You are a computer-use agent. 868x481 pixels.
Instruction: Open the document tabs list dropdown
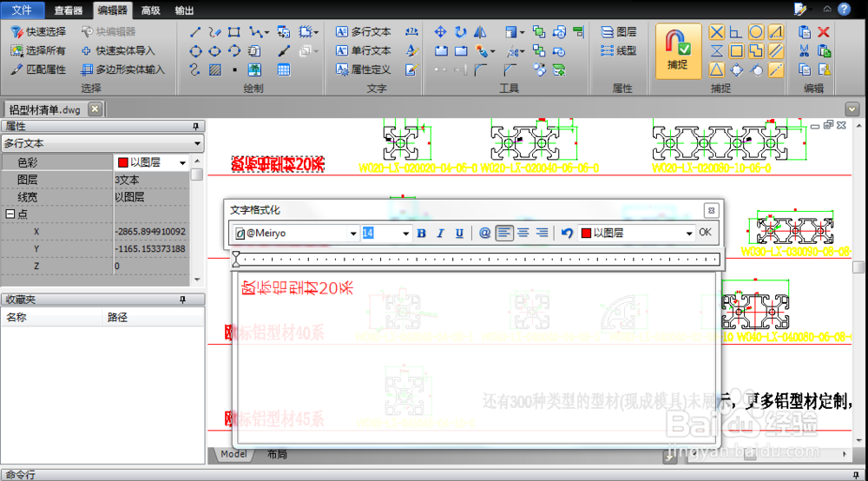(x=852, y=109)
